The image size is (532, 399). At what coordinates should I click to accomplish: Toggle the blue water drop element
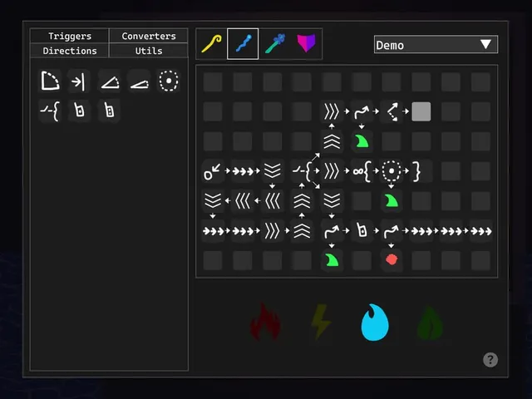pyautogui.click(x=375, y=322)
